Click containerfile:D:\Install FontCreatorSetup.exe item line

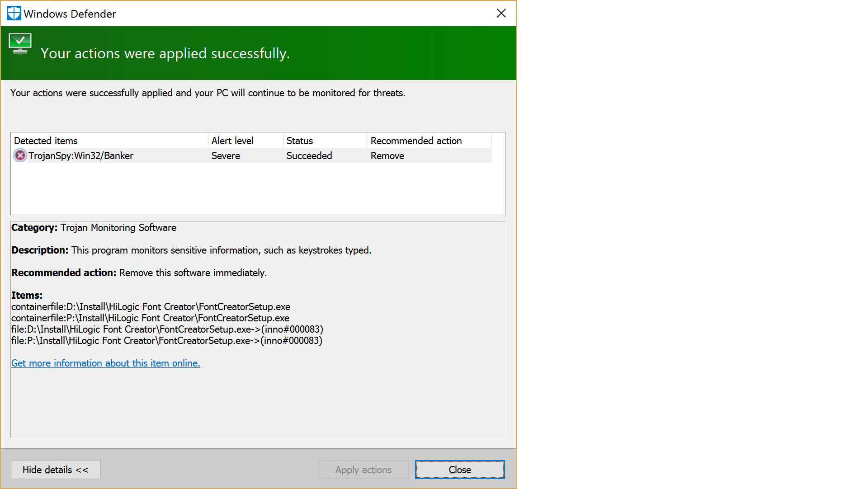(151, 306)
